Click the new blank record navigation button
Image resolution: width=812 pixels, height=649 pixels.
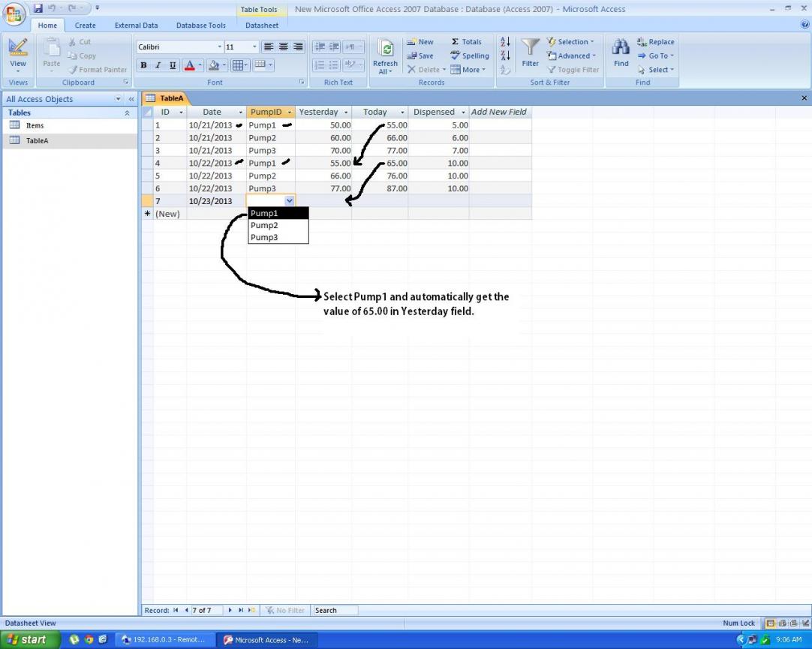[x=252, y=611]
